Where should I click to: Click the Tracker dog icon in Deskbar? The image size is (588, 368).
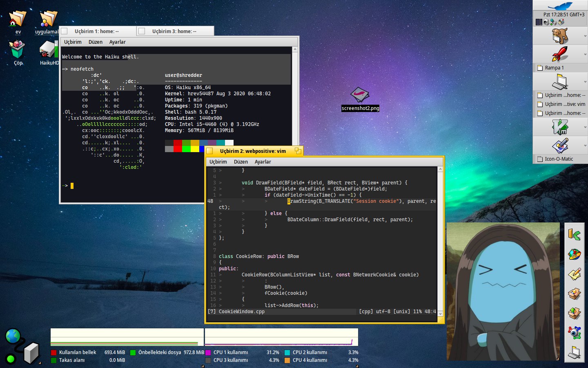point(560,36)
